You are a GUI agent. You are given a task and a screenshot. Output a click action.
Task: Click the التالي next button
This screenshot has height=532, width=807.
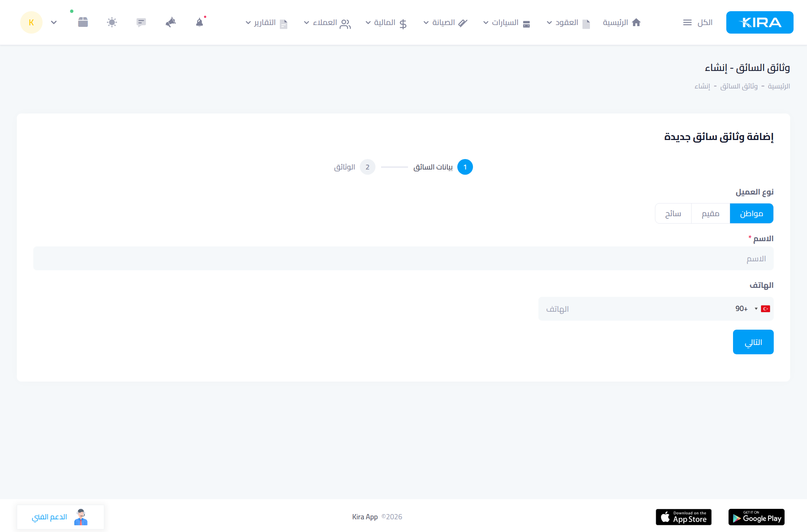pos(753,342)
